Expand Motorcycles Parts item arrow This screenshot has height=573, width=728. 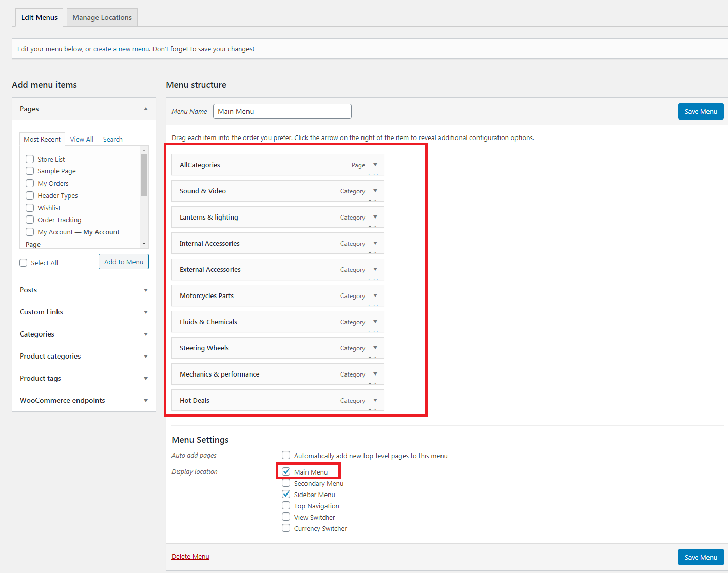(375, 295)
